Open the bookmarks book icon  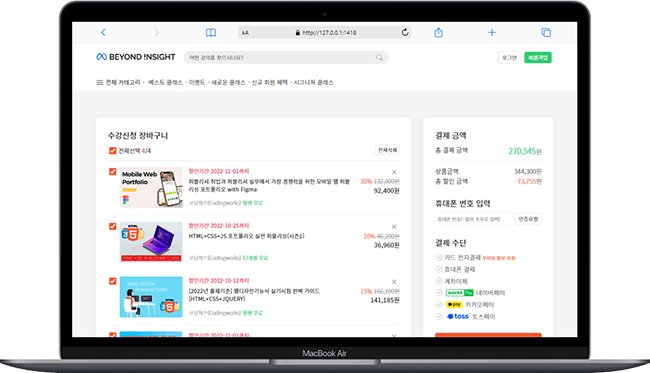pos(211,32)
